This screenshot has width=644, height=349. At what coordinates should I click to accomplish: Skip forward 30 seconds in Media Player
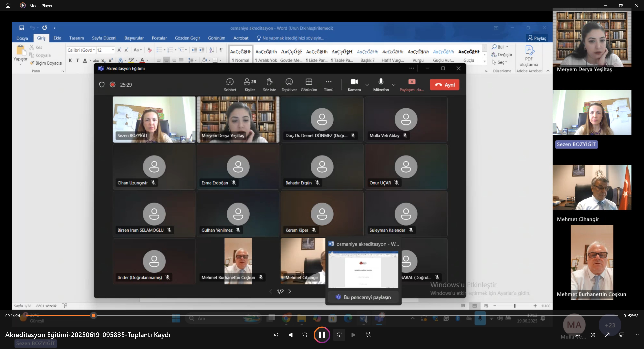click(x=339, y=335)
